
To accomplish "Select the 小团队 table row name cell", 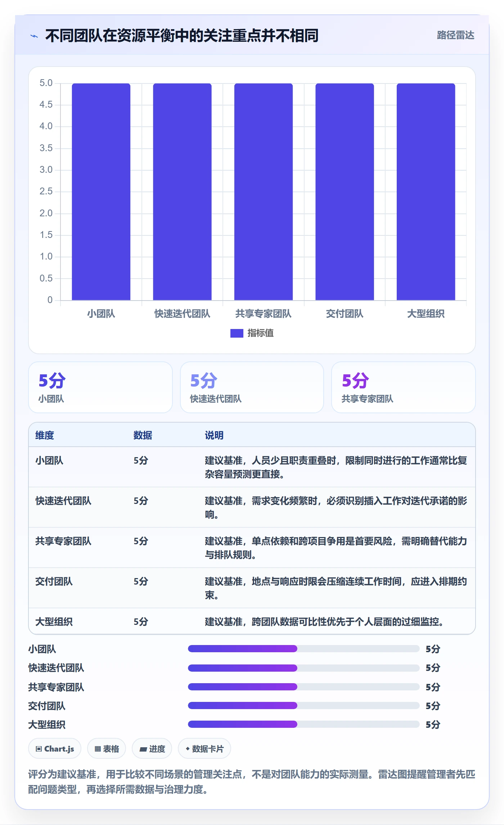I will pyautogui.click(x=49, y=460).
